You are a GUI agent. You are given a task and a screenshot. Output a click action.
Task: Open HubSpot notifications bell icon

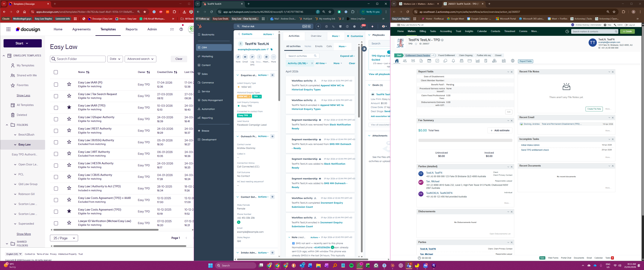pos(362,26)
